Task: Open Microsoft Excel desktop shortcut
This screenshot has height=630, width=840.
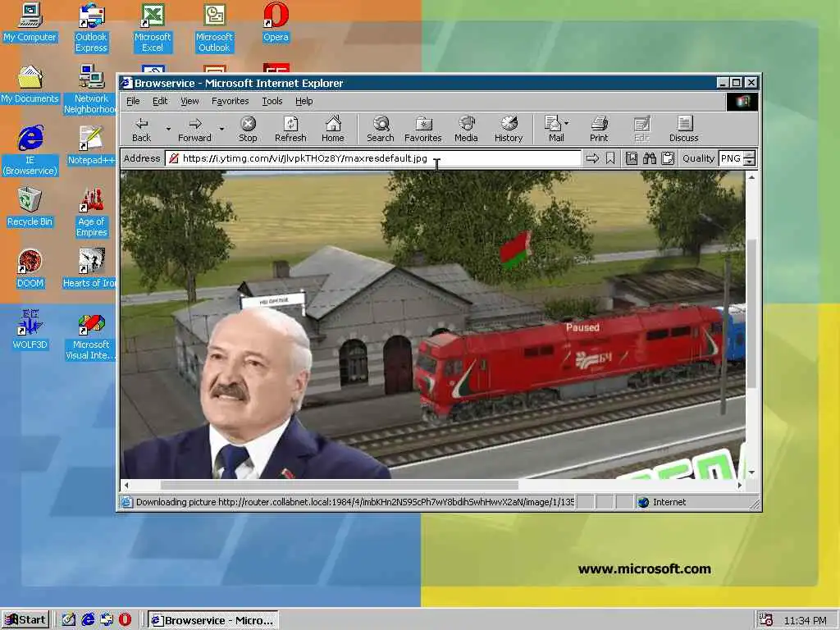Action: tap(153, 28)
